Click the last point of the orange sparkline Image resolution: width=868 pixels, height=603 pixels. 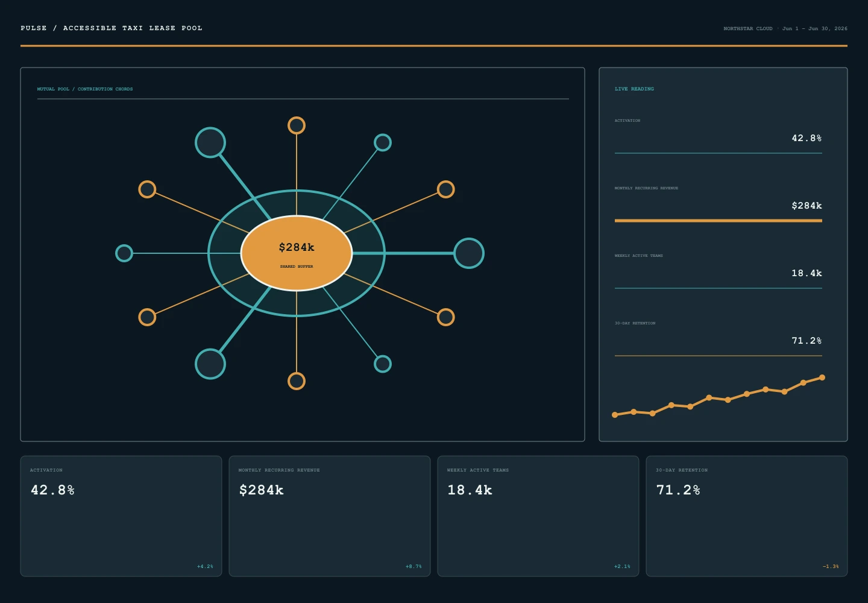point(822,377)
